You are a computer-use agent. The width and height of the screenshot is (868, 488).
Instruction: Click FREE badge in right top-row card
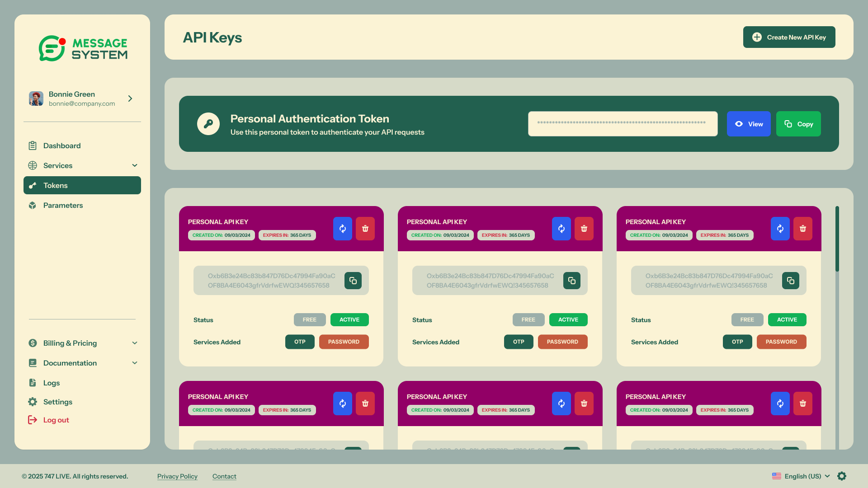pos(747,319)
